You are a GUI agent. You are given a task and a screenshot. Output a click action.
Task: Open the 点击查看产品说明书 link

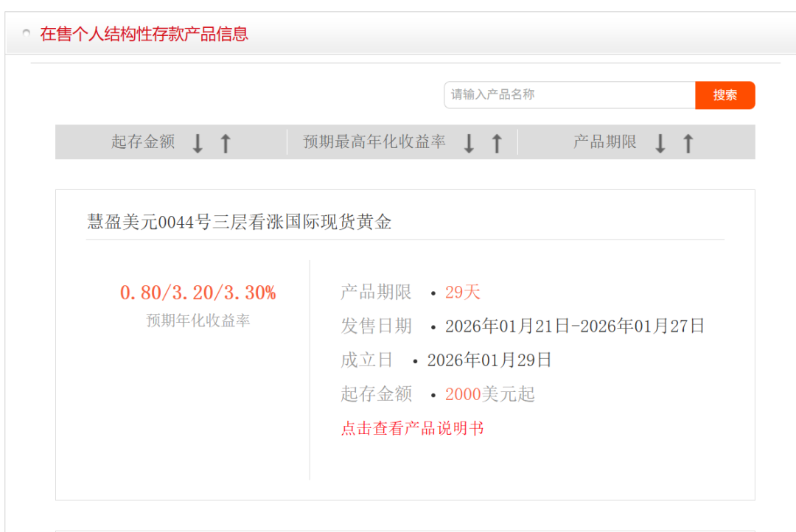tap(412, 428)
